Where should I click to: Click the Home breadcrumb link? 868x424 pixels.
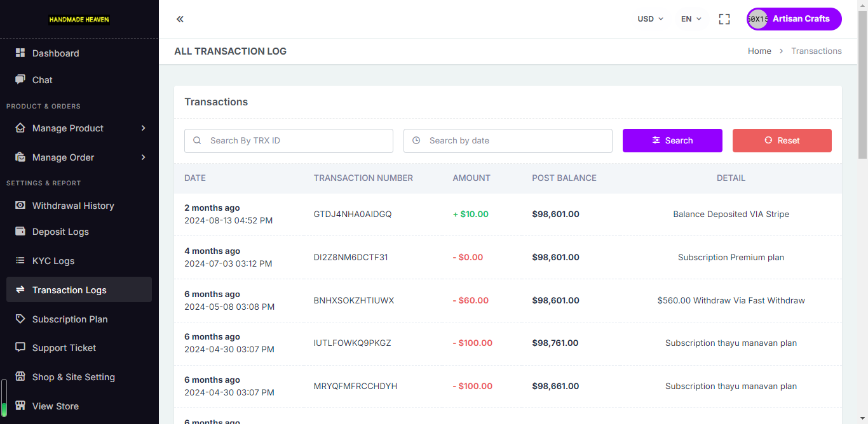[x=759, y=51]
